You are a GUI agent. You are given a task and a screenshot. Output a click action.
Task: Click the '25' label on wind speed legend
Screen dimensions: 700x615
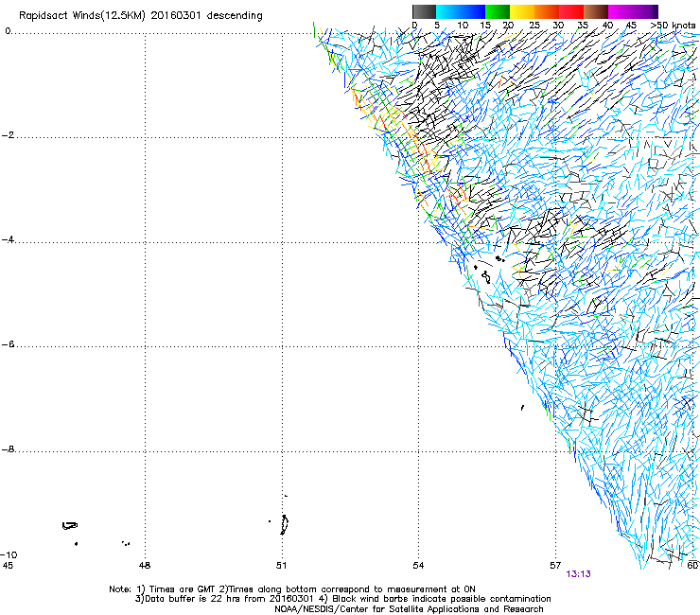(x=534, y=26)
